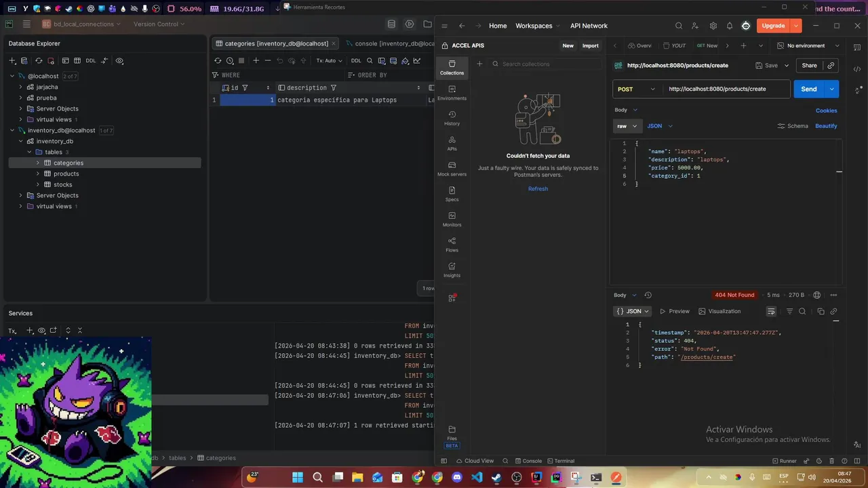Open response history clock icon
Screen dimensions: 868x488
[x=648, y=295]
